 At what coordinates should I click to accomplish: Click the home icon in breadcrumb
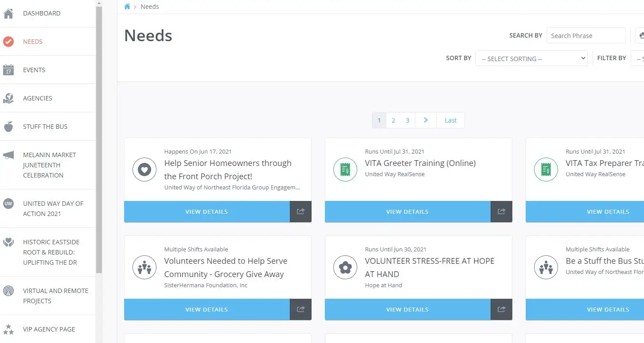click(x=127, y=7)
